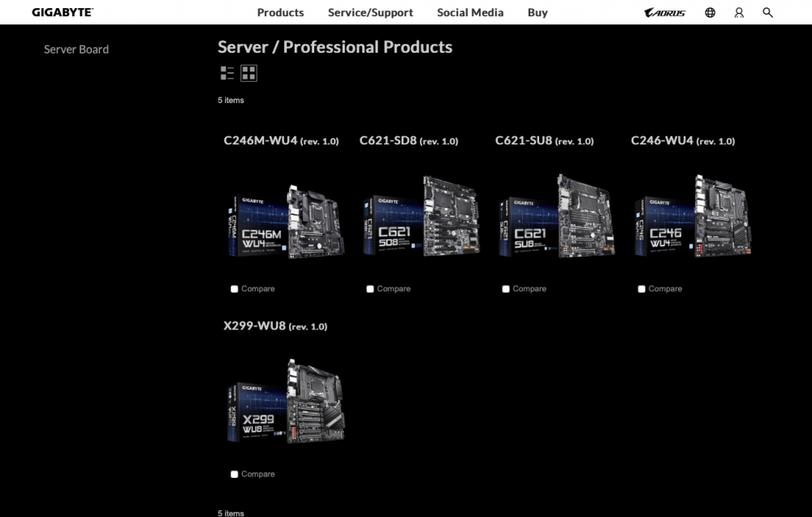Click the C246-WU4 product image

pos(693,217)
